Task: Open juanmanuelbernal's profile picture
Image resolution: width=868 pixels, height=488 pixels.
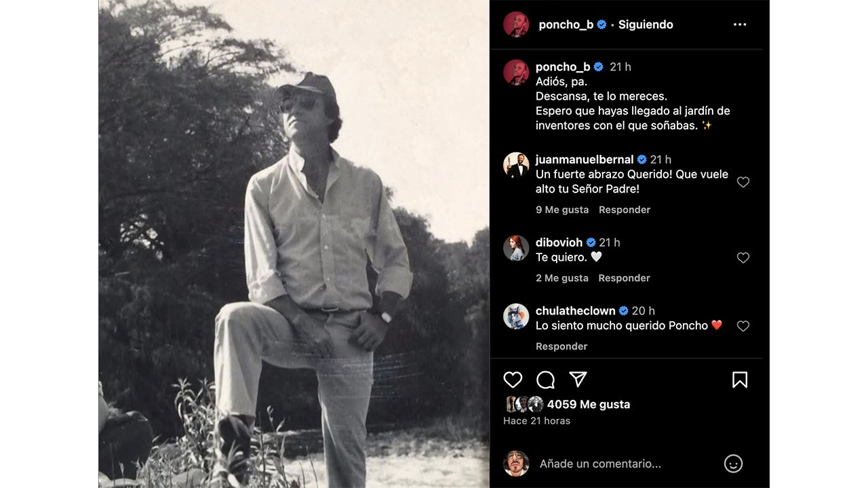Action: point(516,165)
